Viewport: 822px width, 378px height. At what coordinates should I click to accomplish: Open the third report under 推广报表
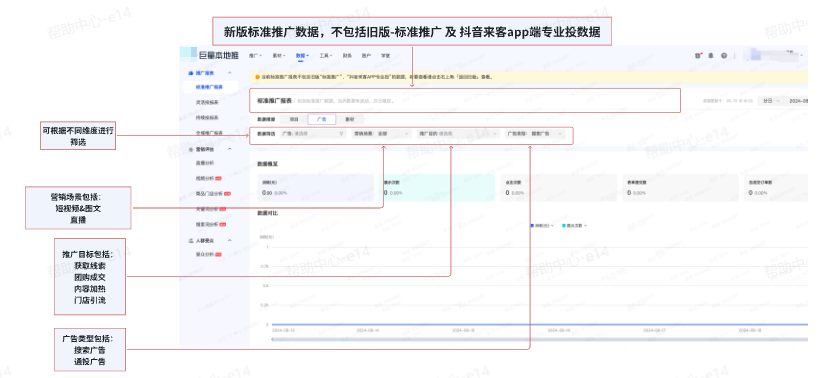(207, 117)
